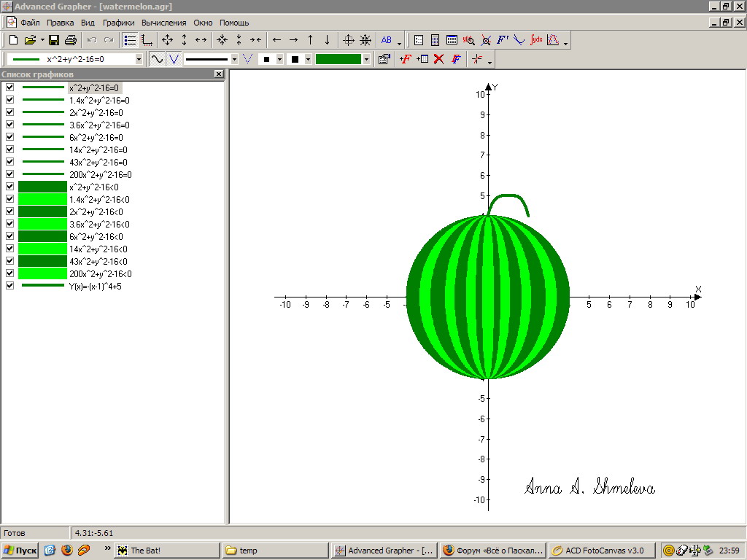Click the red X delete graph icon
The image size is (747, 560).
coord(438,59)
